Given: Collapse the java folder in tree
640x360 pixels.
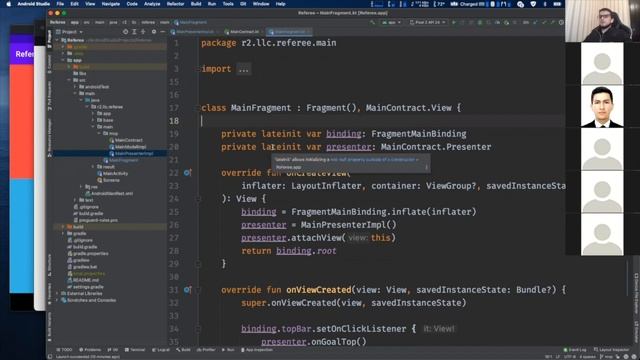Looking at the screenshot, I should [x=81, y=100].
